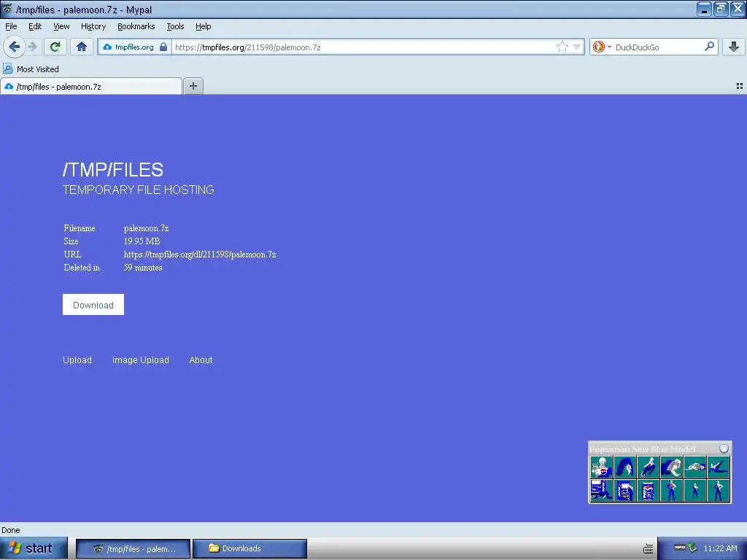Screen dimensions: 747x560
Task: Open the Most Visited bookmarks folder
Action: click(31, 69)
